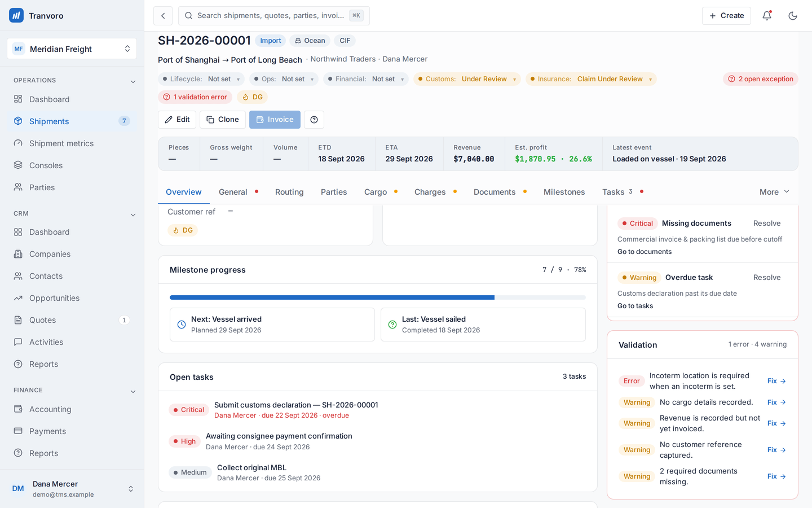The width and height of the screenshot is (812, 508).
Task: Open Dana Mercer user menu
Action: [x=72, y=489]
